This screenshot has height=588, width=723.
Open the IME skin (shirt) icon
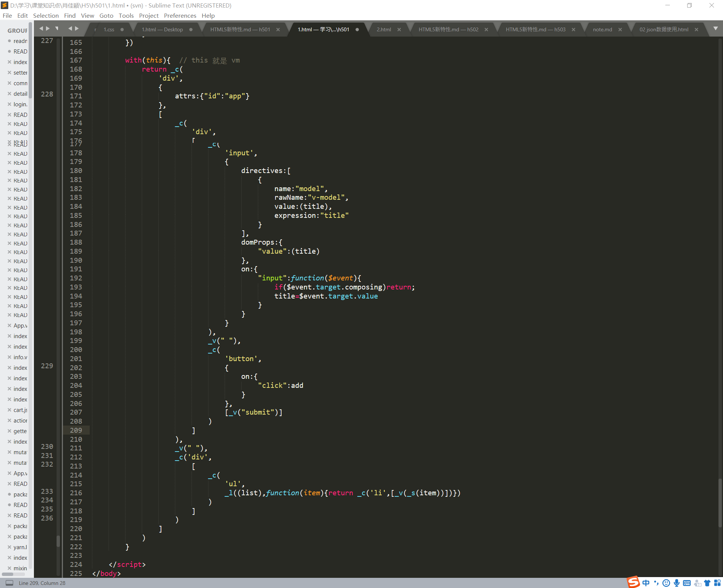pos(707,583)
